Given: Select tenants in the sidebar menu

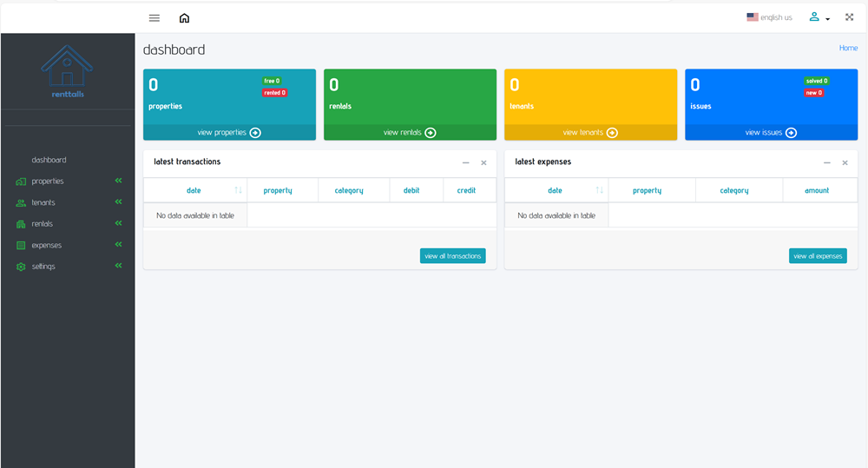Looking at the screenshot, I should [x=43, y=202].
